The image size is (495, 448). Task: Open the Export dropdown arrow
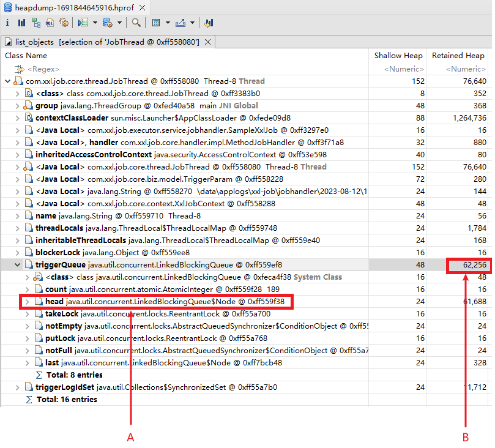192,23
